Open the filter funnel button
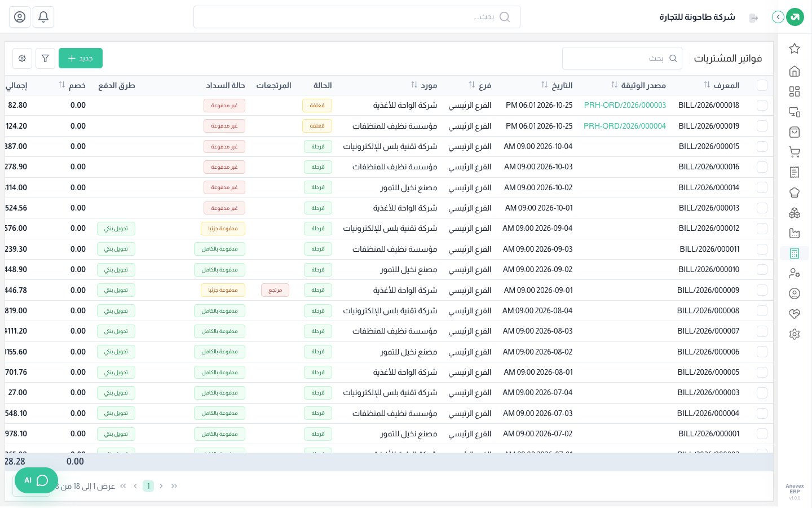Viewport: 812px width, 508px height. [45, 58]
